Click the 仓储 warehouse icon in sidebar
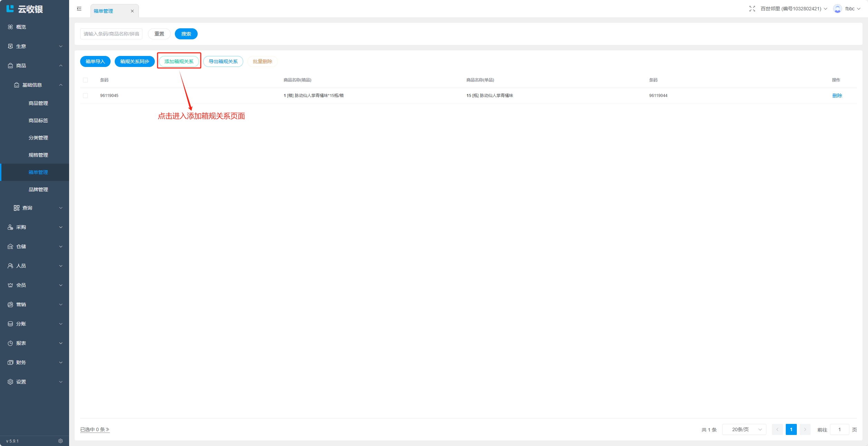868x446 pixels. [x=10, y=246]
